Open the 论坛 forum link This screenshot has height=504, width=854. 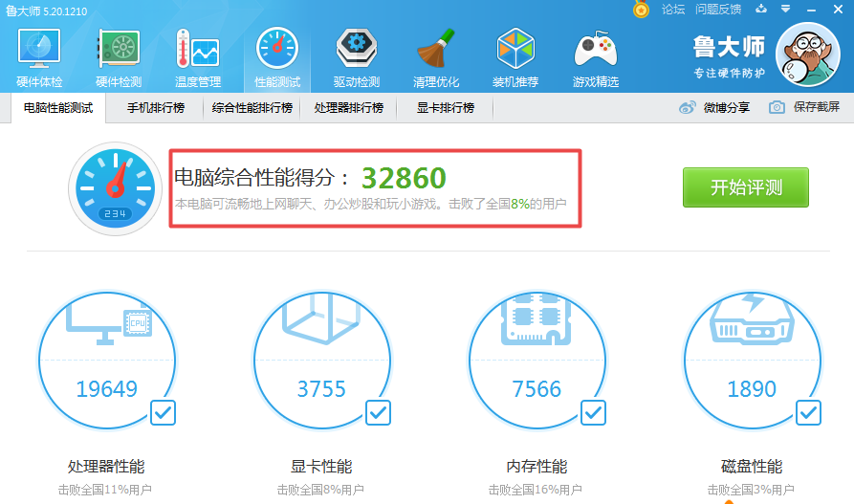tap(673, 10)
